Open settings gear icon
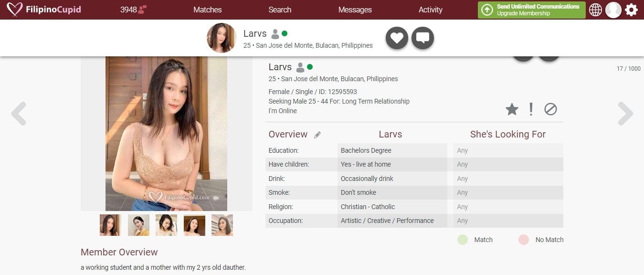 pos(631,10)
